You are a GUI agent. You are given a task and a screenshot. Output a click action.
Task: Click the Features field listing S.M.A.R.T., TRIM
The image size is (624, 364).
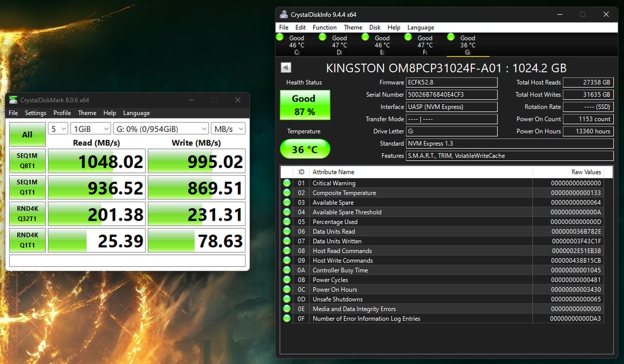click(510, 155)
